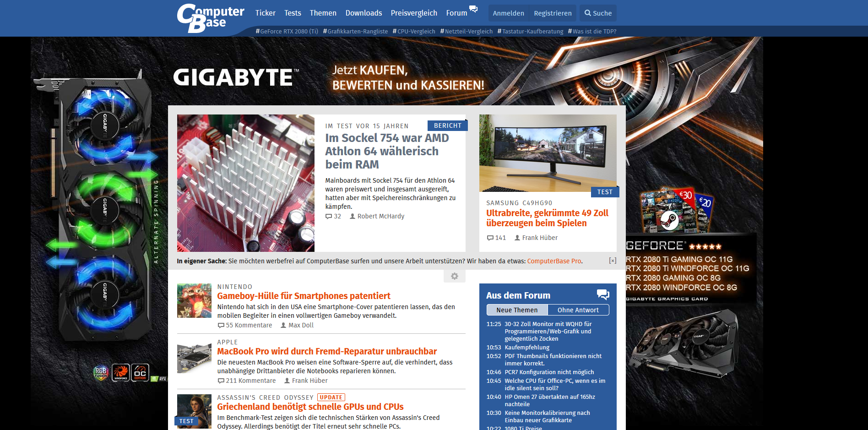The image size is (868, 430).
Task: Select the Neue Themen tab
Action: [x=517, y=310]
